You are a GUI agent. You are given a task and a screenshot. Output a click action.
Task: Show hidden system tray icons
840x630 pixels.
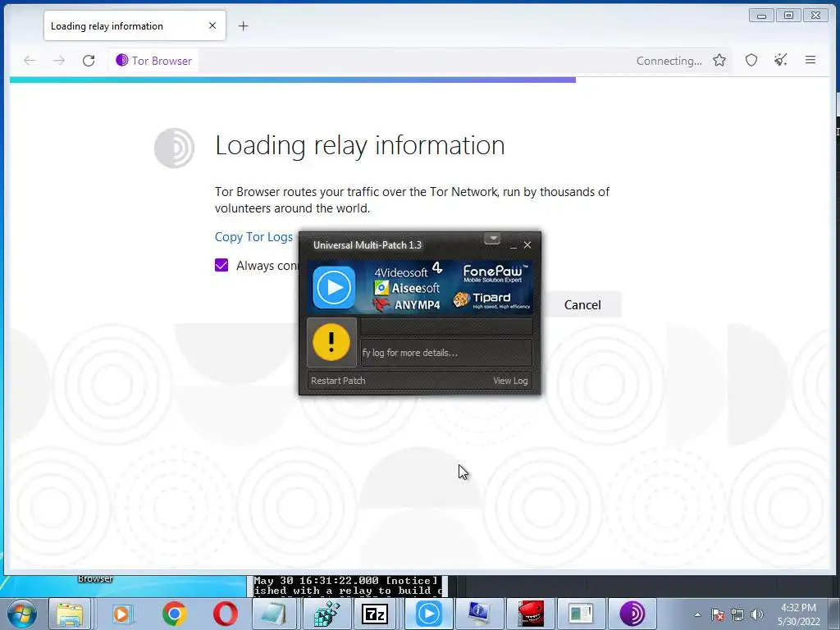pyautogui.click(x=697, y=614)
